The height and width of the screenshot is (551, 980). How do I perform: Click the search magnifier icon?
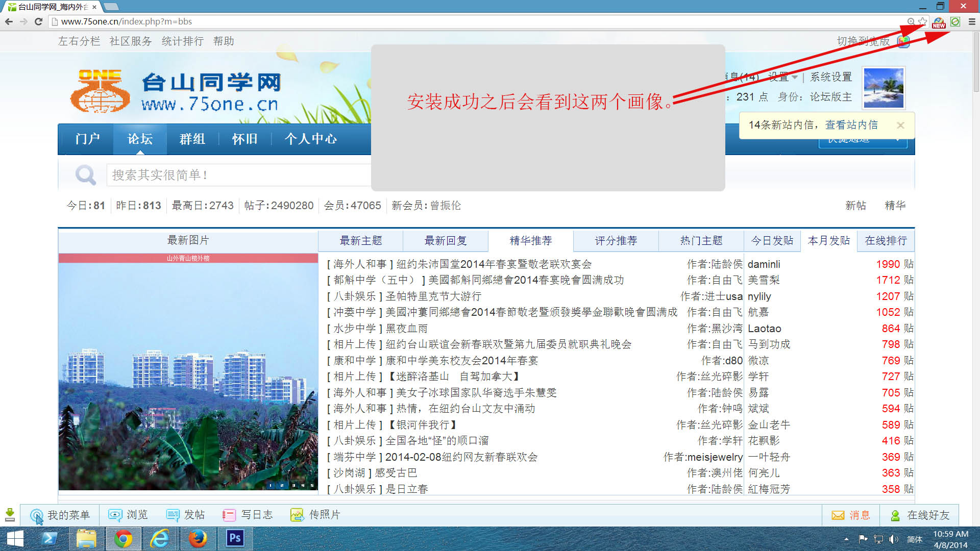coord(85,175)
